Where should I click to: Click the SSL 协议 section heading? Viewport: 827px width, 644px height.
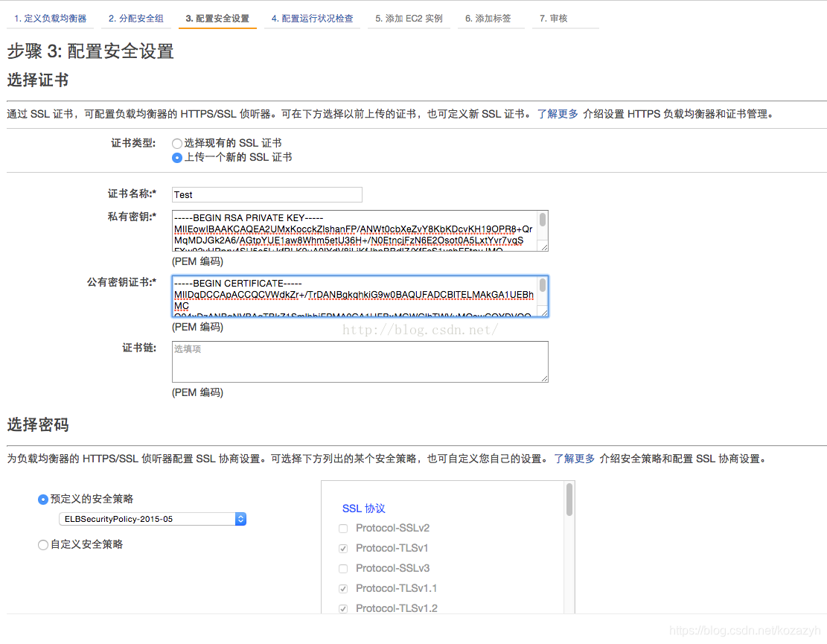tap(364, 508)
